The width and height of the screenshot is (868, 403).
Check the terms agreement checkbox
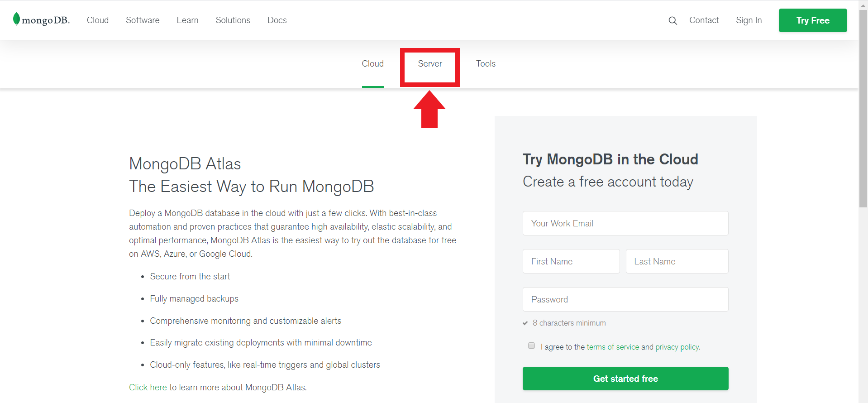[531, 345]
